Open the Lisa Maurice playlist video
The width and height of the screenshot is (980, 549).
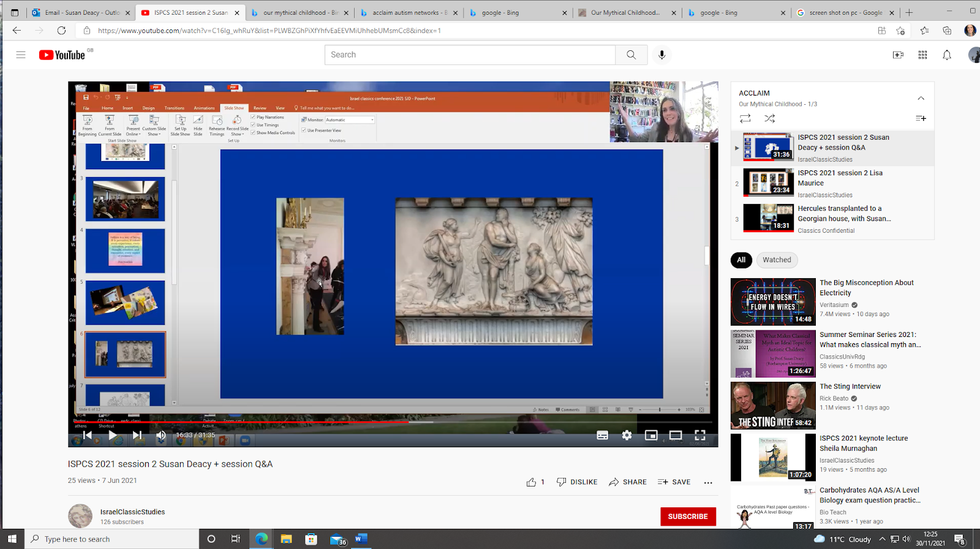tap(832, 184)
